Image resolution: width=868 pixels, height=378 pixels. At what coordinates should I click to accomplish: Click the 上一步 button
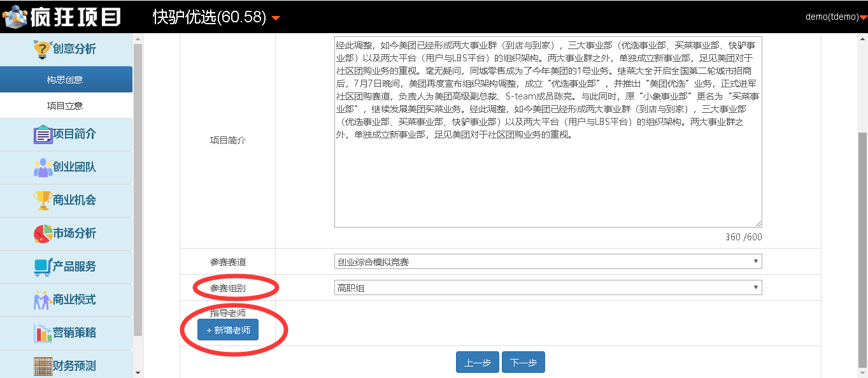point(478,362)
